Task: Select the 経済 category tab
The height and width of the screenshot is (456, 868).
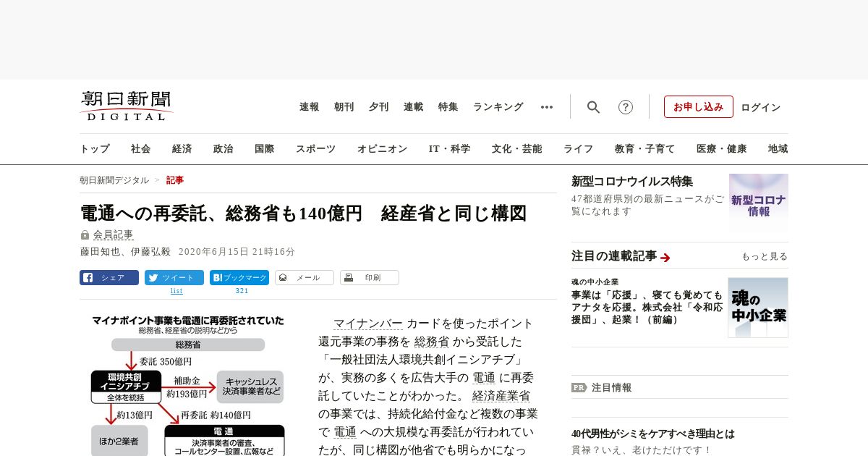Action: (182, 148)
